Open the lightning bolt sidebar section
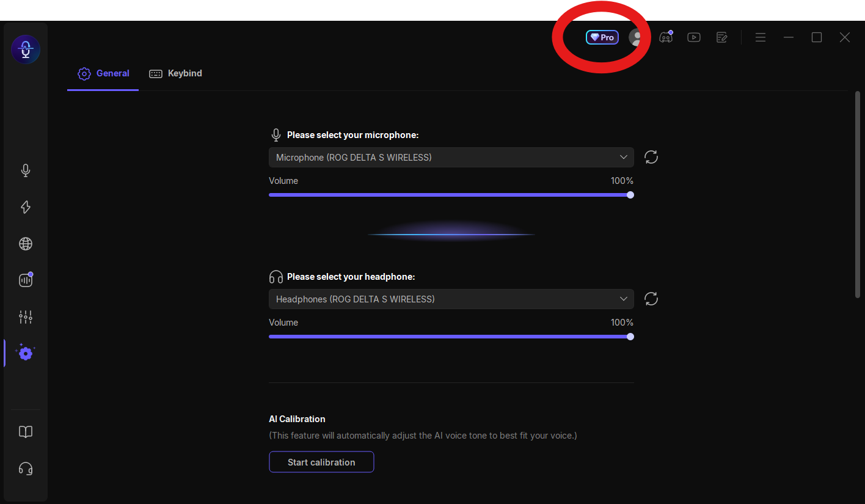865x504 pixels. pyautogui.click(x=26, y=207)
